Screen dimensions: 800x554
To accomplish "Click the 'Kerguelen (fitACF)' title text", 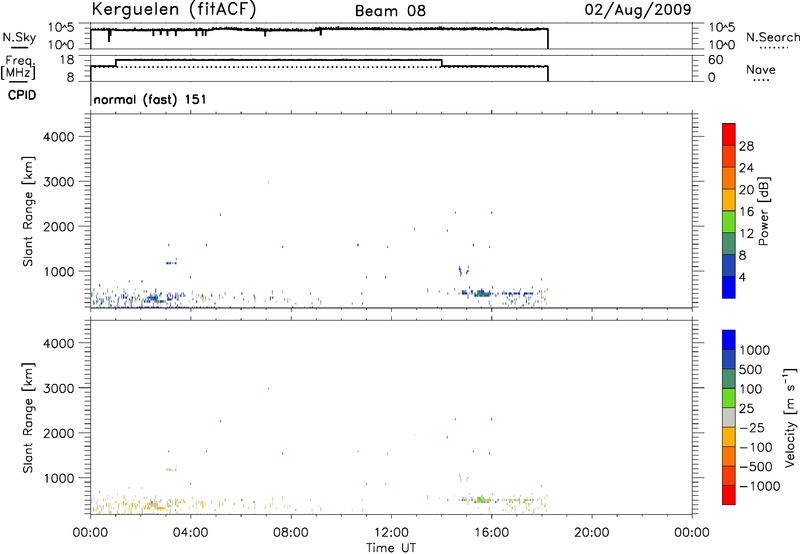I will click(x=174, y=10).
